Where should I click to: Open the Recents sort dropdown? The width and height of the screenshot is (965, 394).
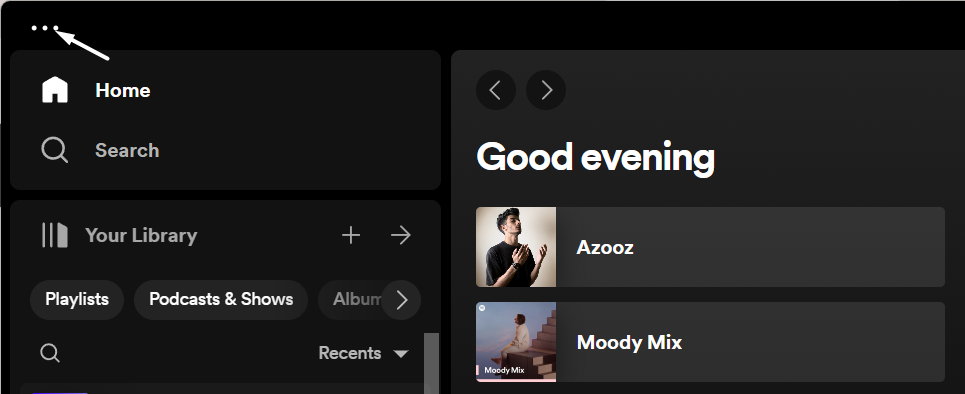point(363,353)
